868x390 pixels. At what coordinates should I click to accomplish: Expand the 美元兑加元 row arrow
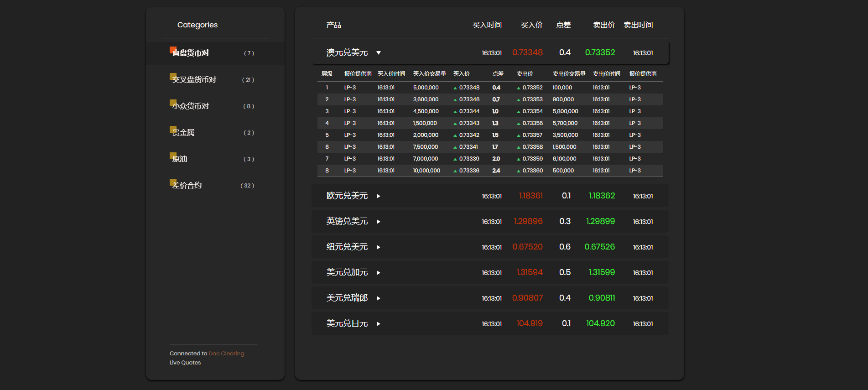click(379, 273)
